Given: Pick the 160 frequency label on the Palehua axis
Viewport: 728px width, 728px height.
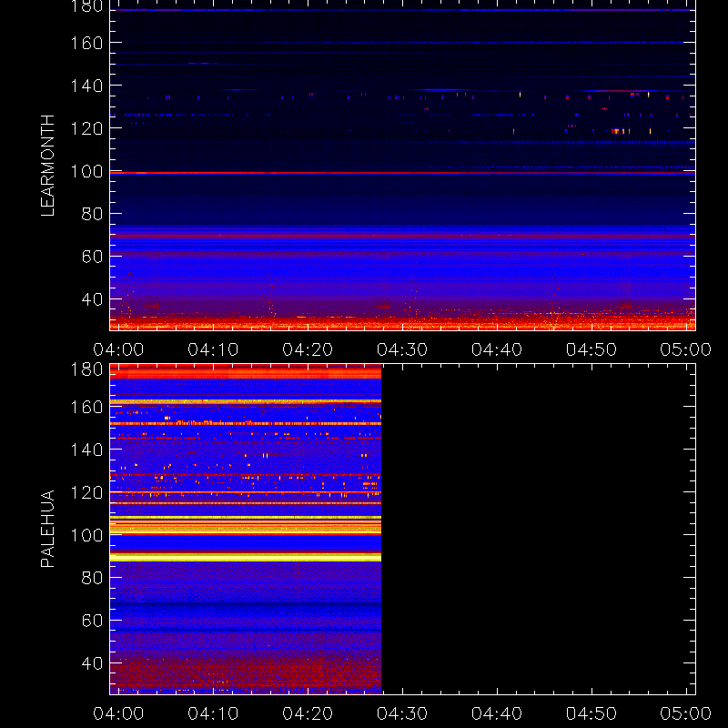Looking at the screenshot, I should coord(86,407).
